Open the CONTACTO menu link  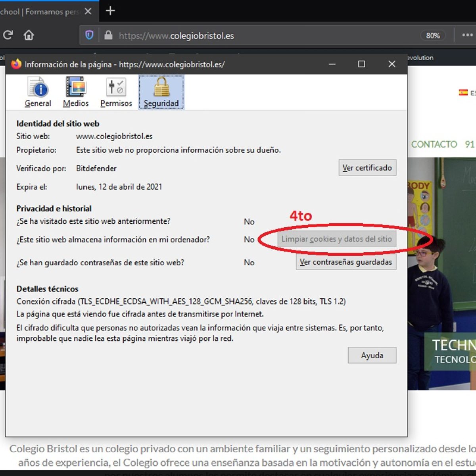[434, 144]
